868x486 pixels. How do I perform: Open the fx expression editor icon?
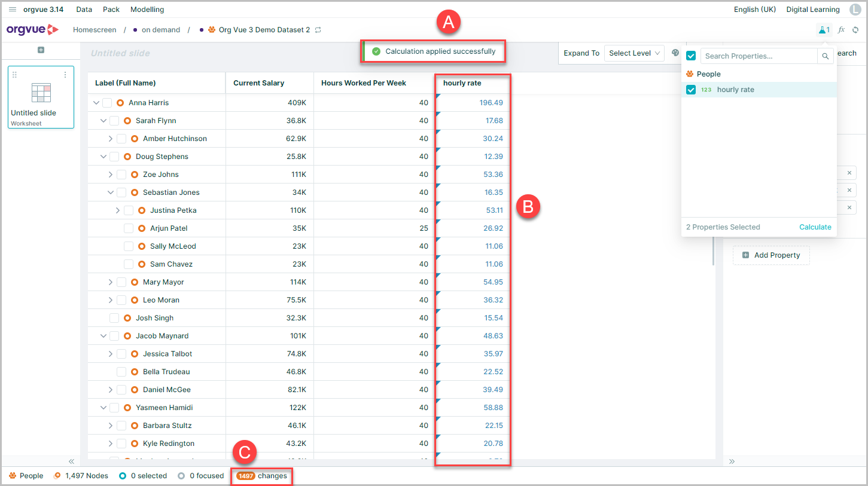[x=841, y=30]
